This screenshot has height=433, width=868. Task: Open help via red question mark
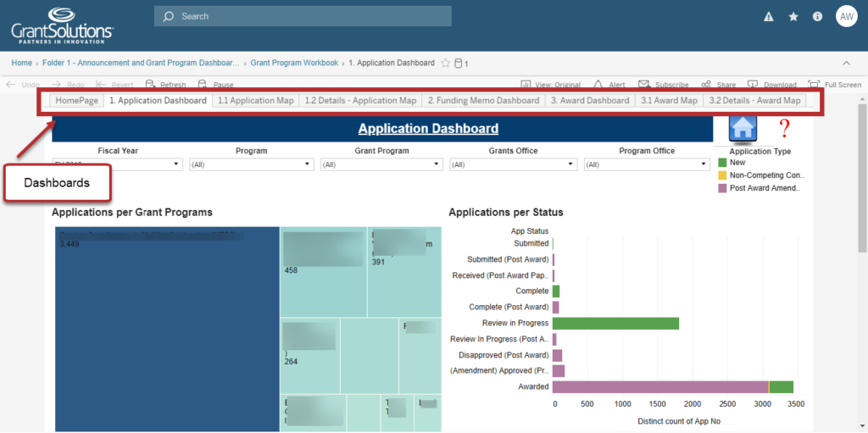(784, 128)
